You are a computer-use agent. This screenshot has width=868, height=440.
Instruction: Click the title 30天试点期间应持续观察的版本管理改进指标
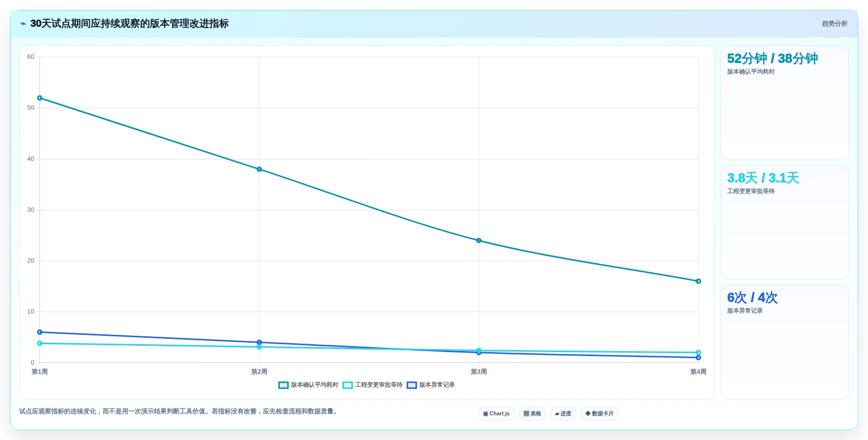(129, 24)
